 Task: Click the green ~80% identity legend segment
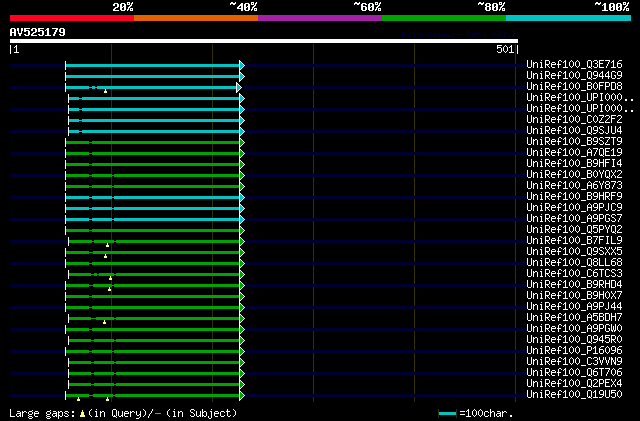[444, 18]
